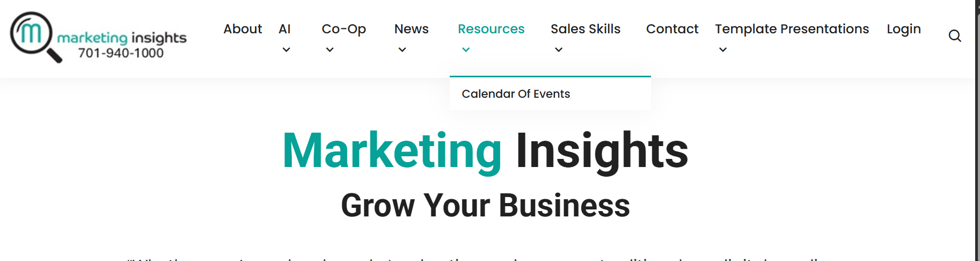Click the marketing insights logo text
This screenshot has height=261, width=980.
pyautogui.click(x=122, y=38)
